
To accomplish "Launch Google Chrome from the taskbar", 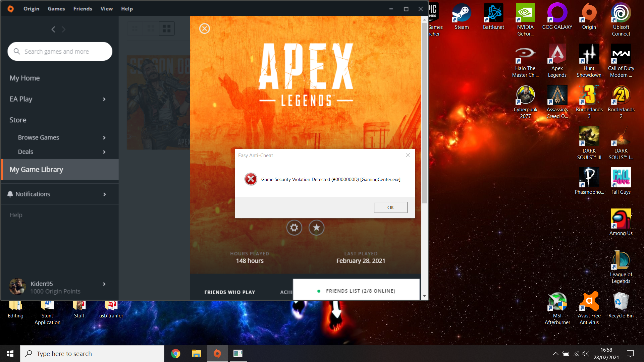I will 176,354.
